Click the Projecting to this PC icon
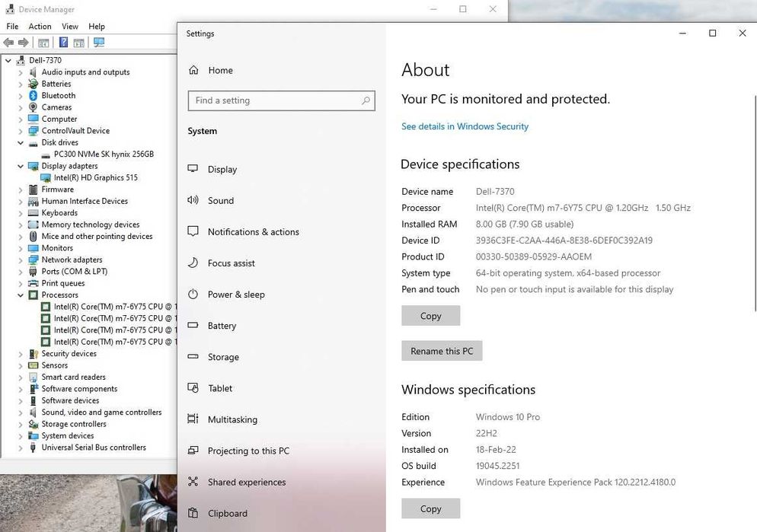Image resolution: width=757 pixels, height=532 pixels. (x=193, y=451)
